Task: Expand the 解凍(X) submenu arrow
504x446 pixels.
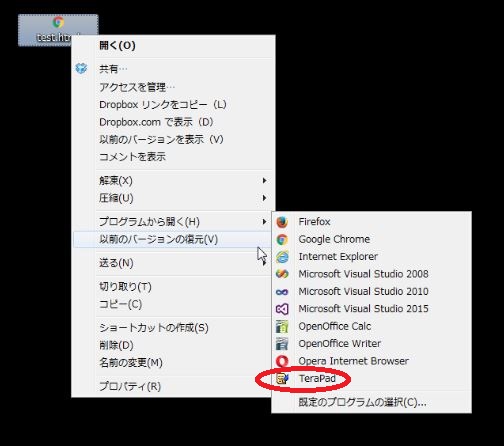Action: point(264,181)
